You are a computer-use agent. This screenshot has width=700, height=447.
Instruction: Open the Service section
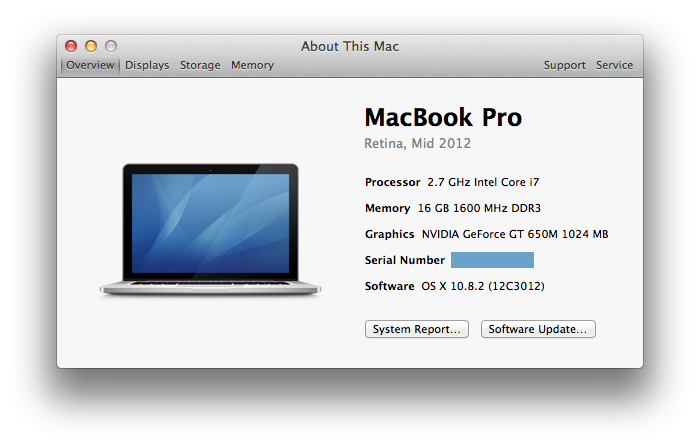614,65
